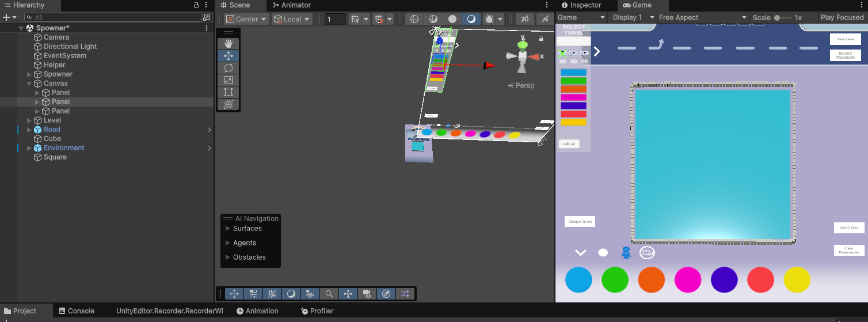Image resolution: width=868 pixels, height=322 pixels.
Task: Select the Hand view tool
Action: pyautogui.click(x=229, y=44)
